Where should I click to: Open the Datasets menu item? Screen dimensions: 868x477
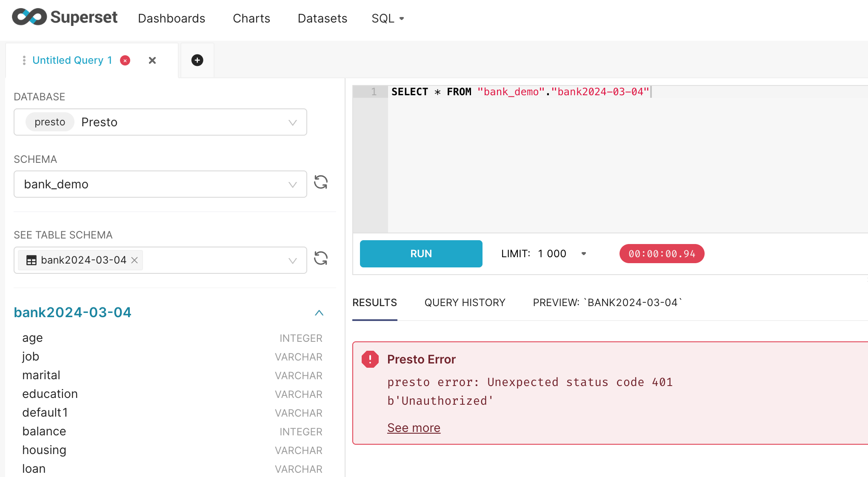[323, 18]
